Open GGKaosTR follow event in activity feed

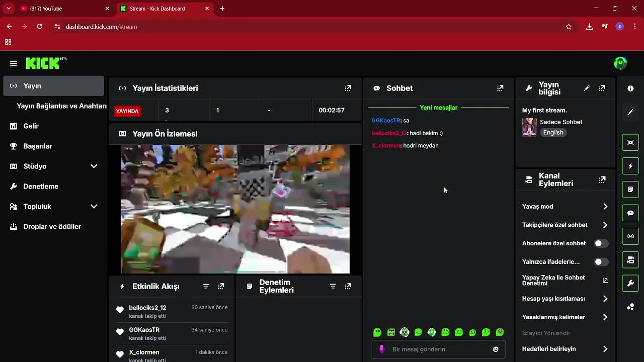(172, 333)
